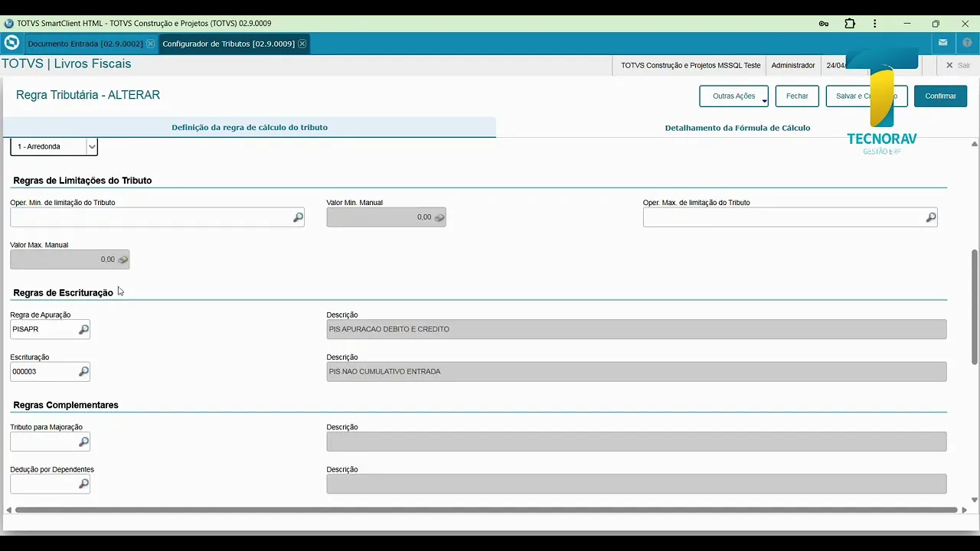Click the Salvar e Criar Novo button
Screen dimensions: 980x551
[x=867, y=96]
